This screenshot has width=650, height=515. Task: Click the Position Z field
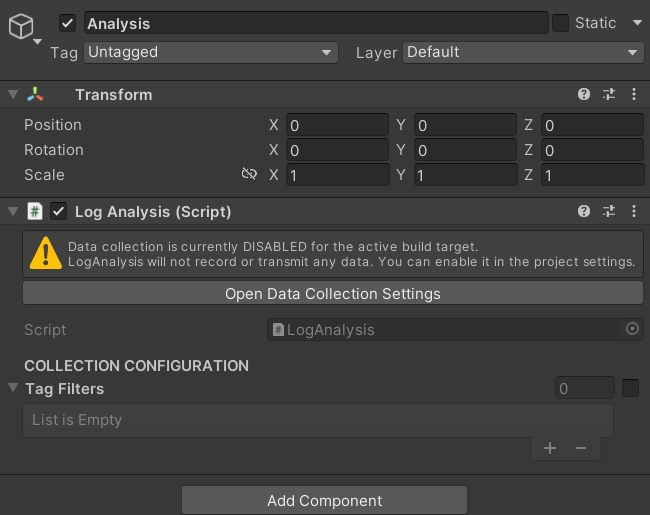click(592, 125)
